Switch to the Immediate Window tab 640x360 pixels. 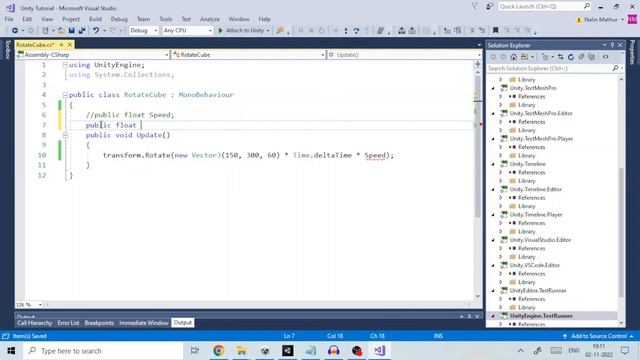(x=144, y=323)
